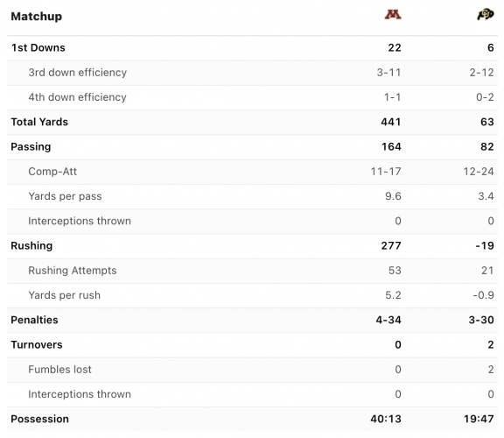This screenshot has width=504, height=438.
Task: Click the Rushing Attempts label
Action: point(73,271)
